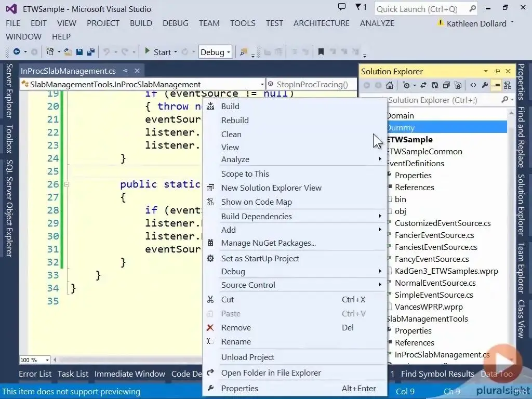
Task: Open the Start button dropdown arrow
Action: point(176,52)
